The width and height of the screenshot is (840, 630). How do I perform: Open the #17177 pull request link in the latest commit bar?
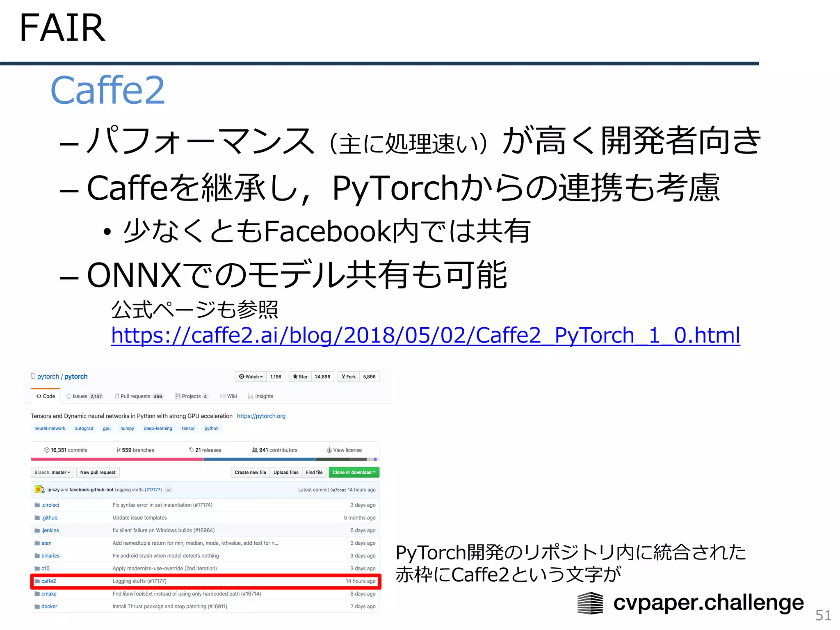coord(153,490)
